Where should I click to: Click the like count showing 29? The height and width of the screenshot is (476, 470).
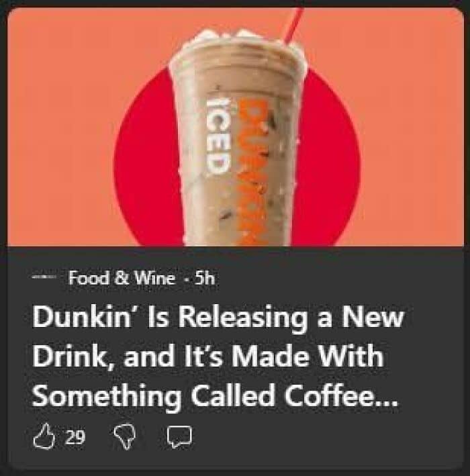[x=76, y=437]
